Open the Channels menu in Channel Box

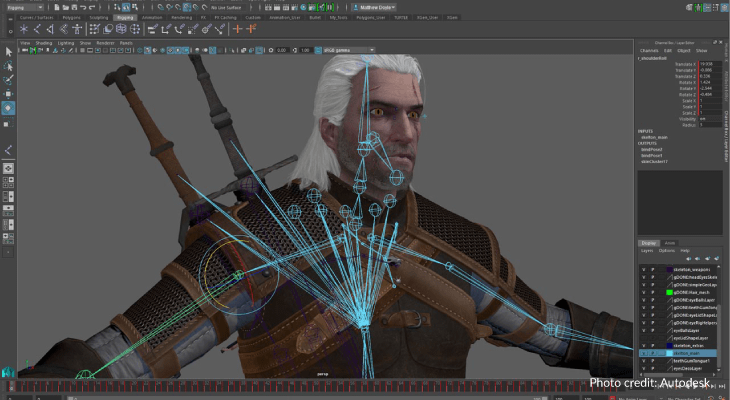[x=648, y=50]
